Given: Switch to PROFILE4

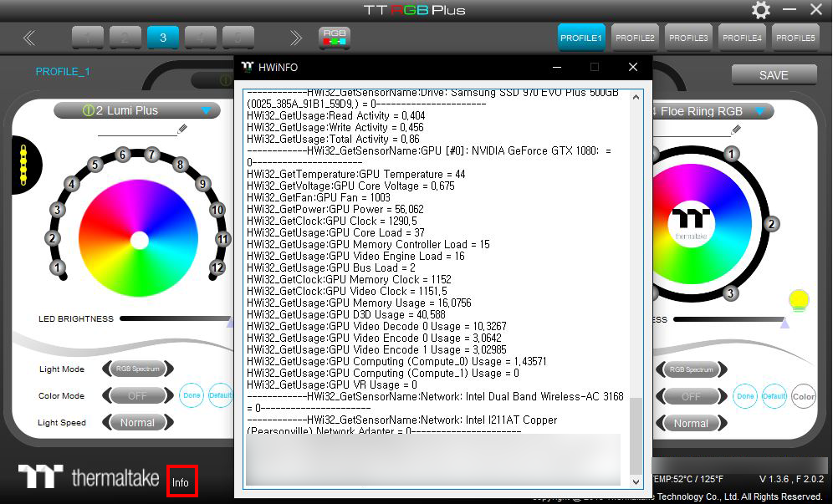Looking at the screenshot, I should [742, 38].
